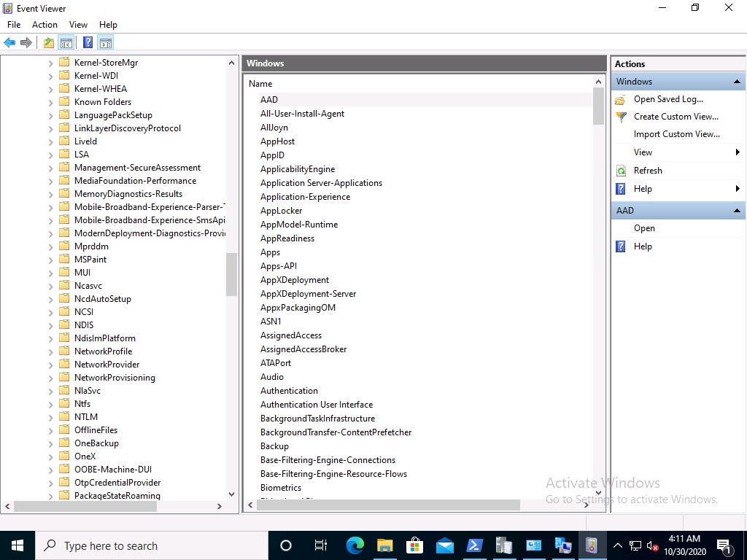Expand the OfflineFiles tree node
The width and height of the screenshot is (747, 560).
click(50, 430)
